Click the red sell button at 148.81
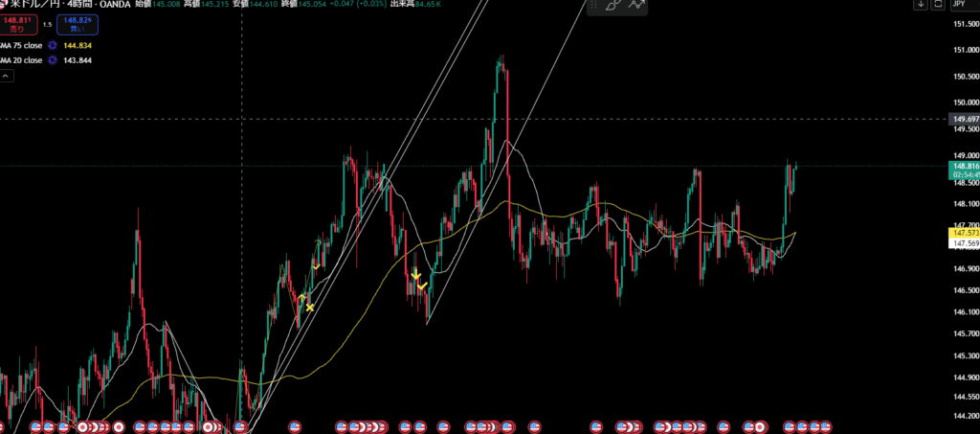This screenshot has height=434, width=980. tap(17, 23)
